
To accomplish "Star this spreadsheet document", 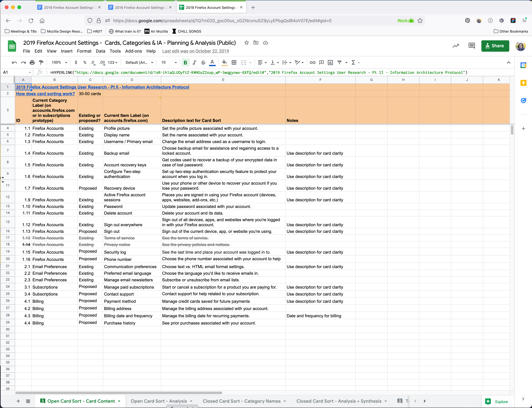I will point(246,43).
